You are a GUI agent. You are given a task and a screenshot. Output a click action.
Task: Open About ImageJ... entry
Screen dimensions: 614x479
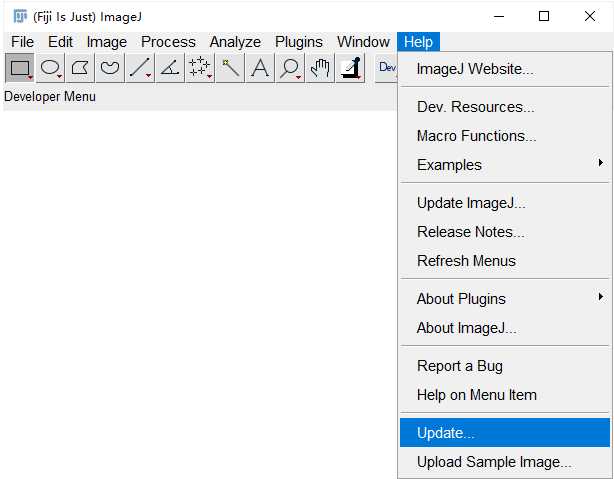click(505, 328)
